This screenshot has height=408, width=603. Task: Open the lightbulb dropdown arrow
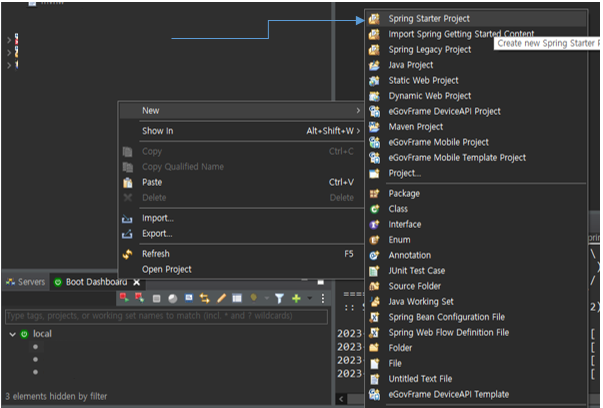coord(267,298)
